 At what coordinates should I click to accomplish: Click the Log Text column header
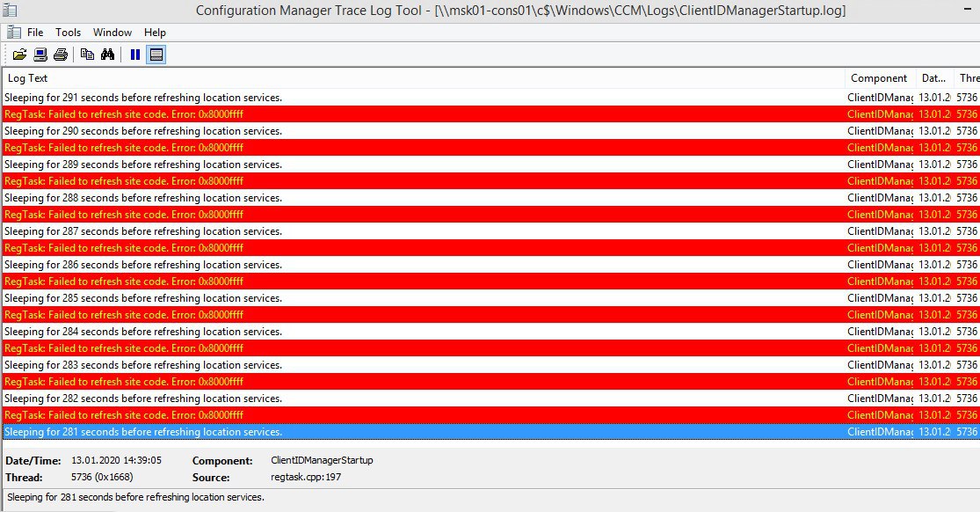pyautogui.click(x=423, y=78)
